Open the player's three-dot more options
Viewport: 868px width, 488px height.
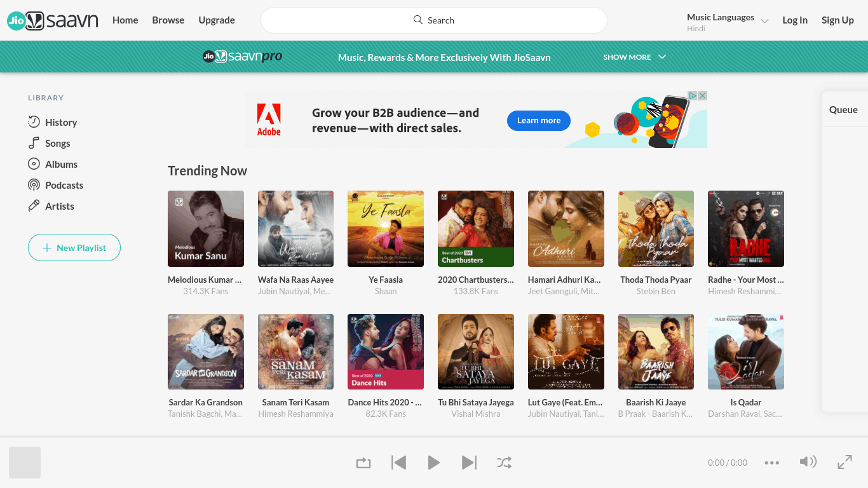(771, 463)
